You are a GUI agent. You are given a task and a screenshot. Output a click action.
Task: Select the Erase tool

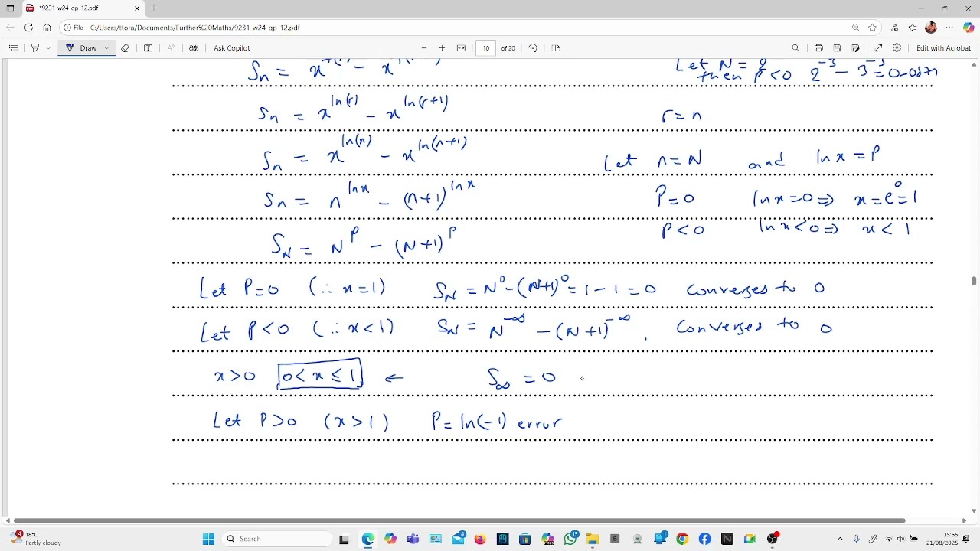[x=125, y=47]
